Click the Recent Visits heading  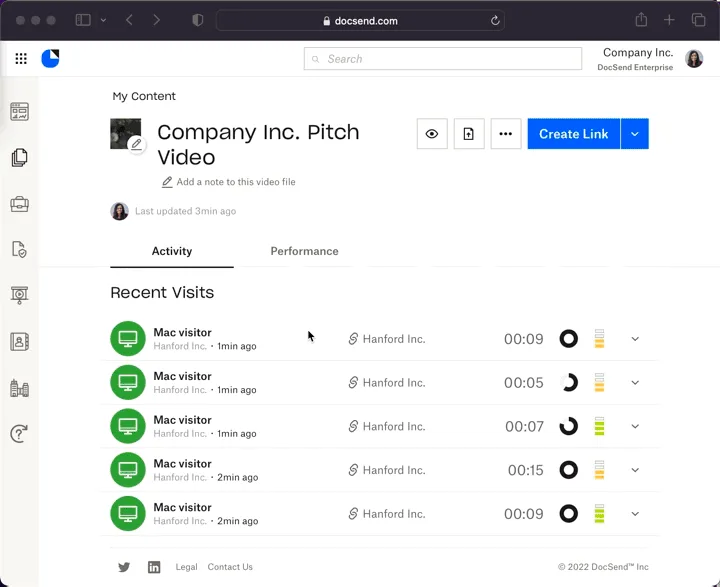pos(162,293)
